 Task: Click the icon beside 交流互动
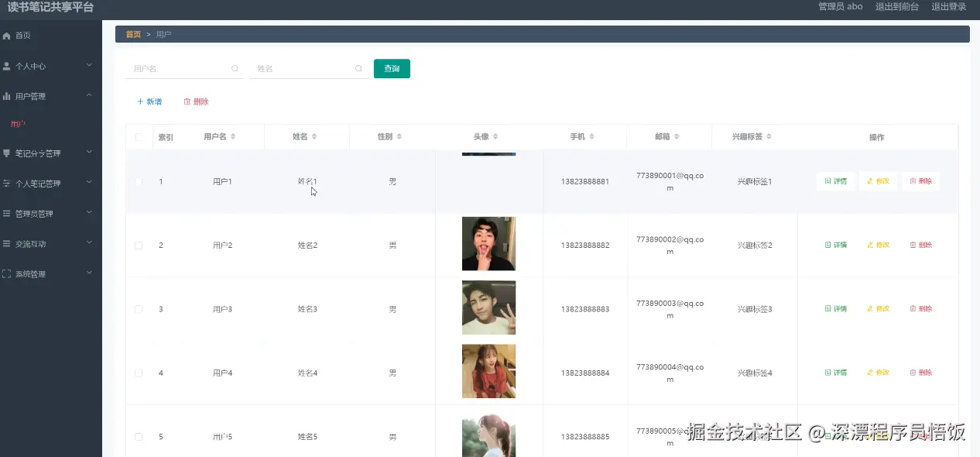coord(7,243)
